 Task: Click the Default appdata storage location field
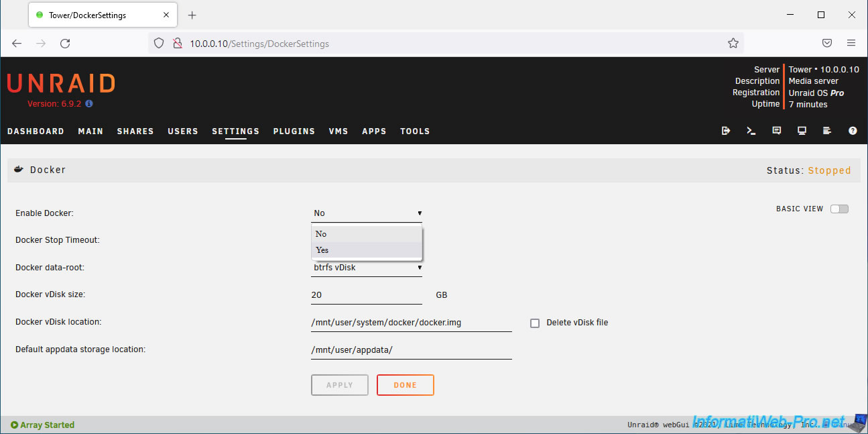(411, 350)
